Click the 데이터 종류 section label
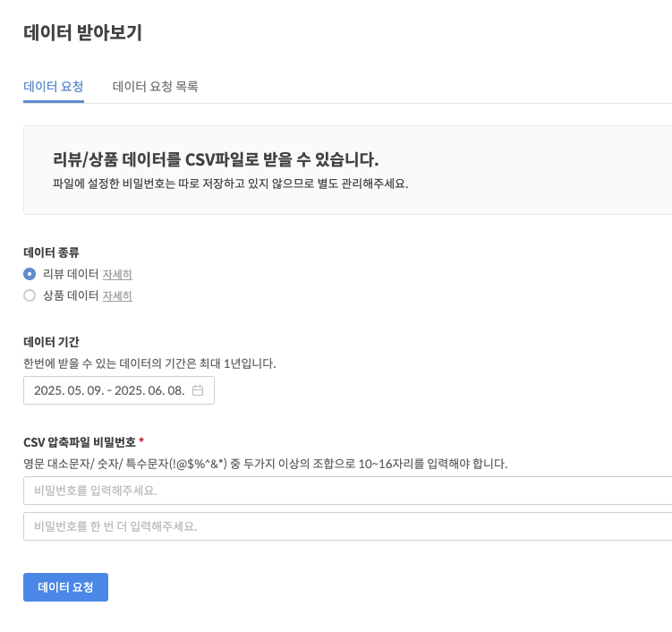The image size is (672, 632). (x=51, y=252)
